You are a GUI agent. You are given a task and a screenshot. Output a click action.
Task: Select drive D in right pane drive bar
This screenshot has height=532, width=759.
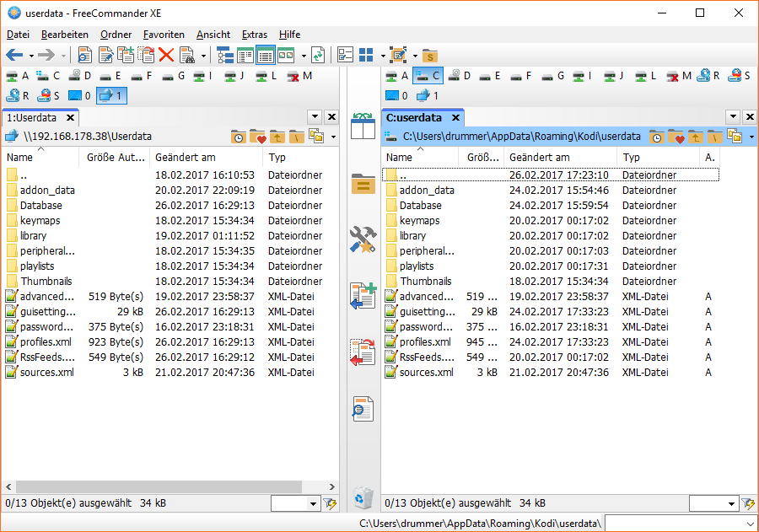(x=460, y=76)
